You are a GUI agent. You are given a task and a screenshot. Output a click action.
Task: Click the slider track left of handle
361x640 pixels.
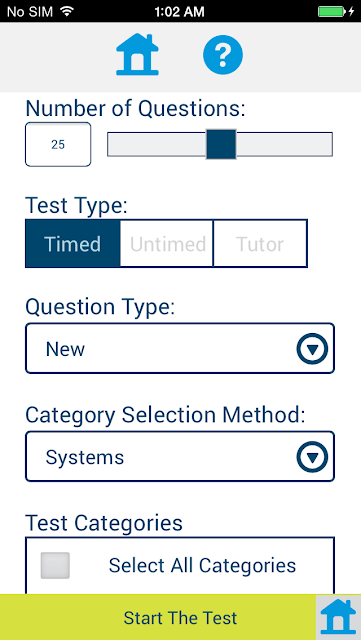[156, 144]
